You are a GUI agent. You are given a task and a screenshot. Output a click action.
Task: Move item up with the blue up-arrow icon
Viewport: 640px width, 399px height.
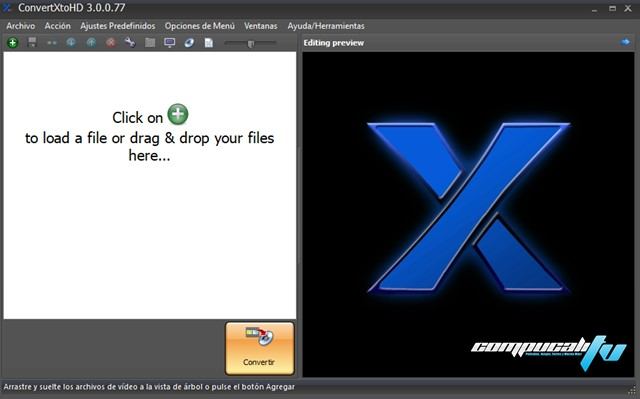click(91, 42)
